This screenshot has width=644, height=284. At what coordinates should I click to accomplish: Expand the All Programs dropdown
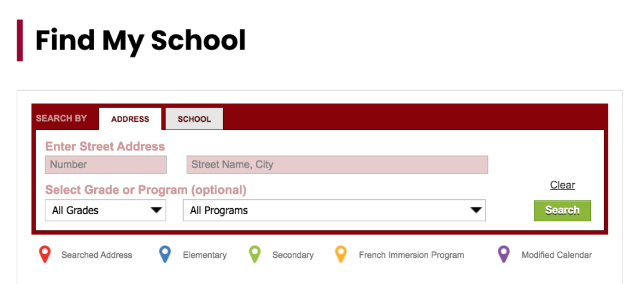click(335, 211)
